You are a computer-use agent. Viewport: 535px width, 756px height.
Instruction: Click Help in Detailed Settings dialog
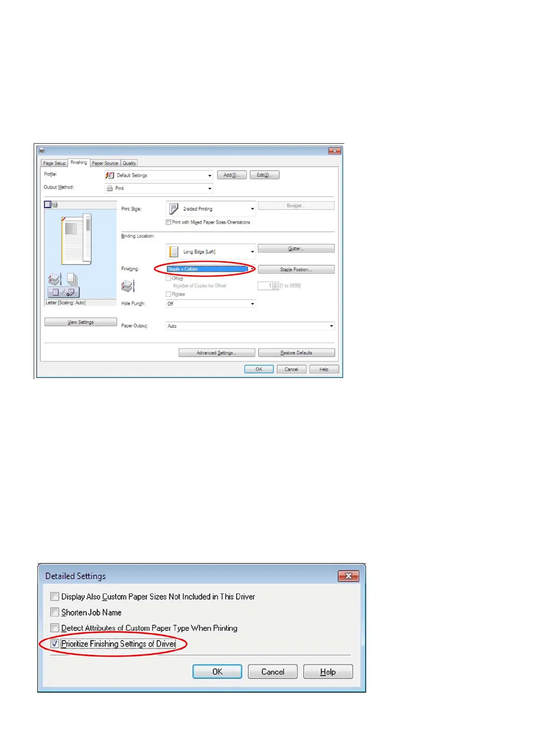328,672
